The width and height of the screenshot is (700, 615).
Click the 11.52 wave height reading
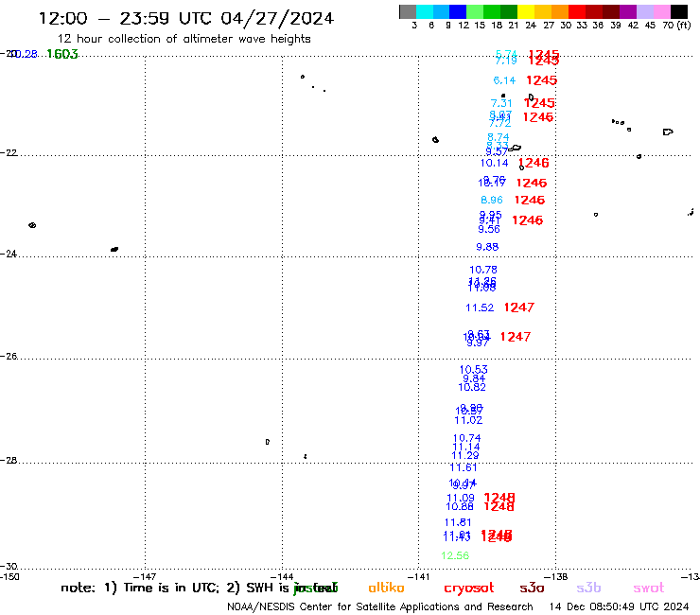click(480, 307)
